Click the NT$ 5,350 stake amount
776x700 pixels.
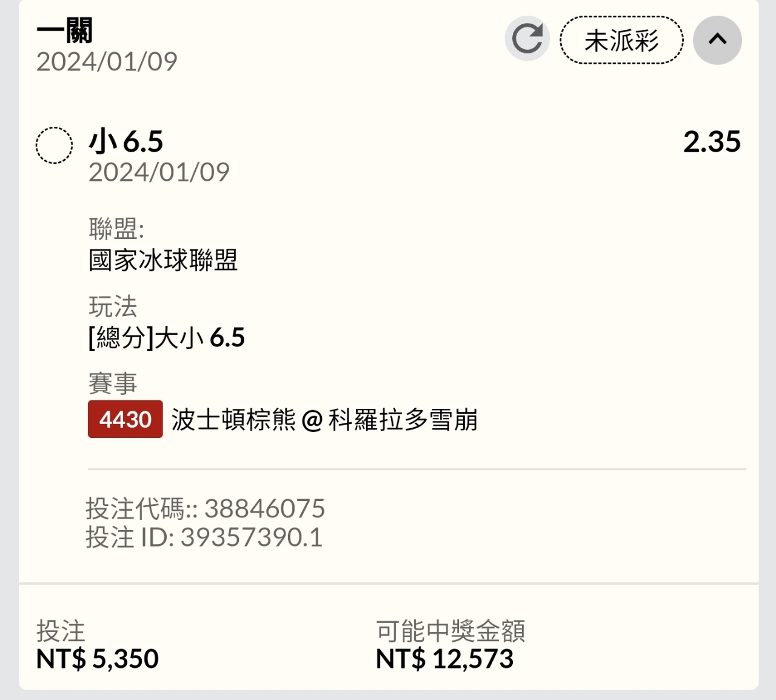pyautogui.click(x=98, y=659)
